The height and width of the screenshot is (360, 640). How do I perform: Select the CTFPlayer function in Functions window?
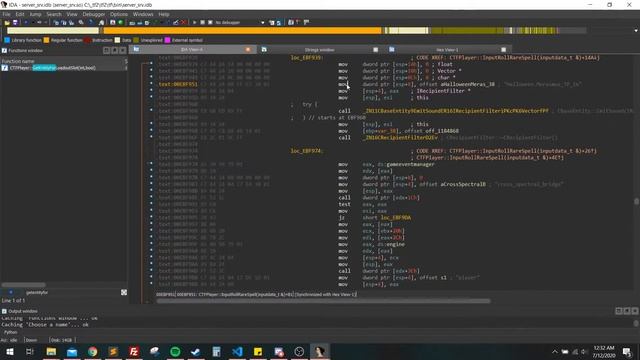tap(64, 68)
